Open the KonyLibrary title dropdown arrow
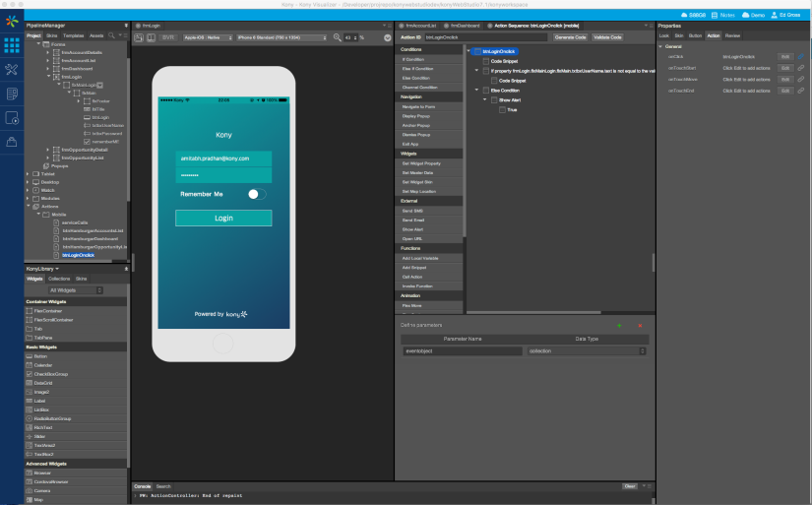The height and width of the screenshot is (505, 812). (57, 269)
